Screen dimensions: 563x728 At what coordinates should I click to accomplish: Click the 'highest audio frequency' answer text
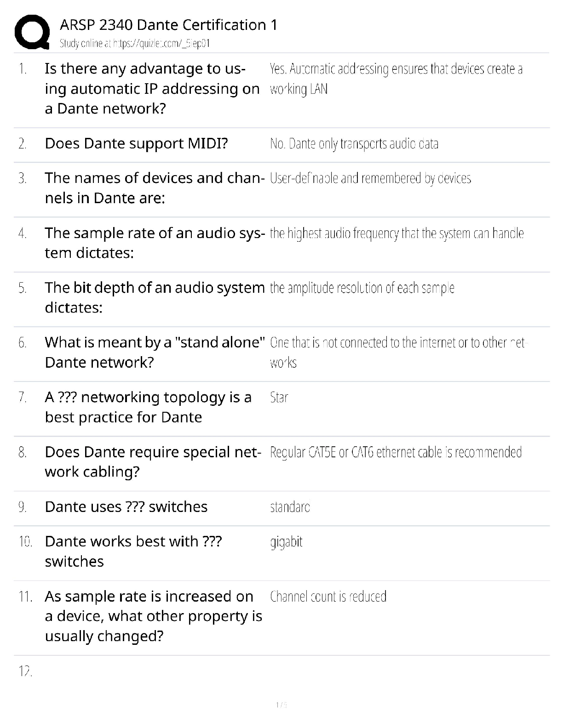tap(396, 233)
